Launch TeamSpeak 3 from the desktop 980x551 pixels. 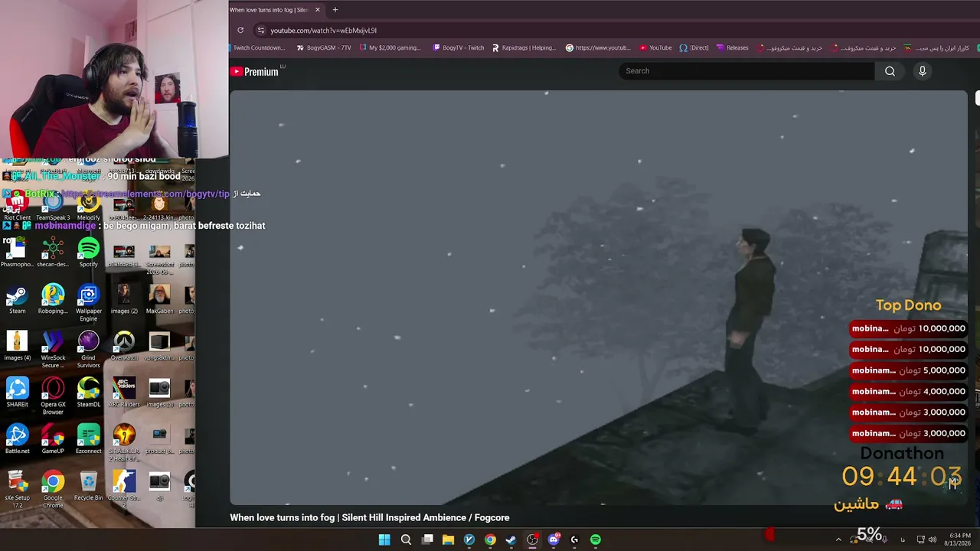point(53,207)
